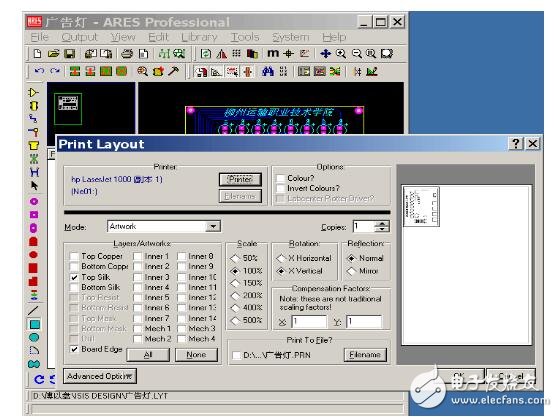
Task: Click the Undo arrow icon
Action: 39,71
